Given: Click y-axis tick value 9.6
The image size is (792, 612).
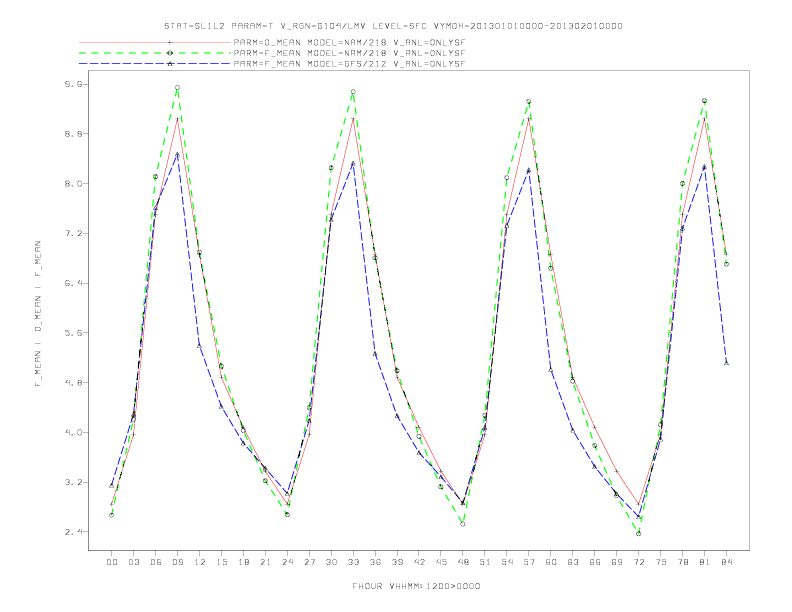Looking at the screenshot, I should 72,84.
